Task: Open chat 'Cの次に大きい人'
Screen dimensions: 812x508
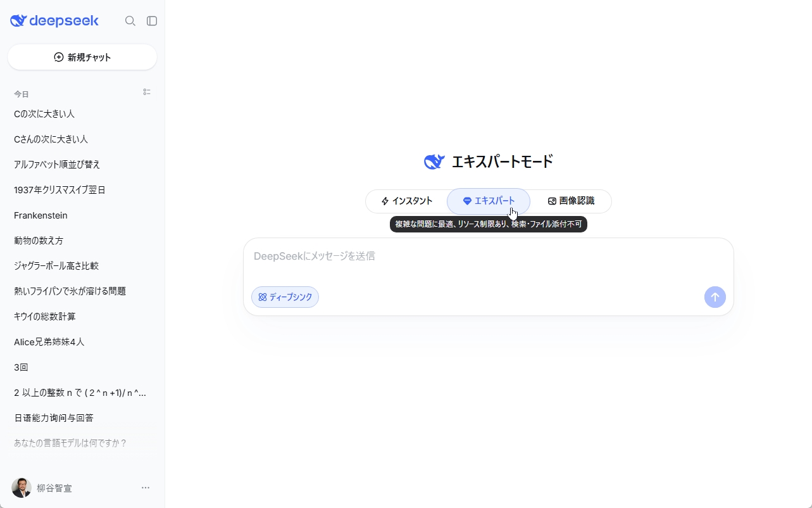Action: [82, 114]
